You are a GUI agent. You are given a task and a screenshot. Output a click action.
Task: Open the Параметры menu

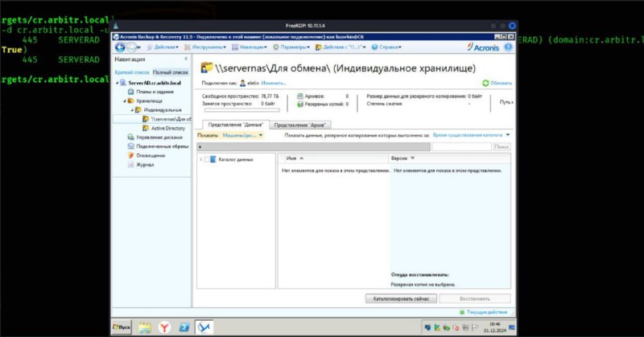291,47
